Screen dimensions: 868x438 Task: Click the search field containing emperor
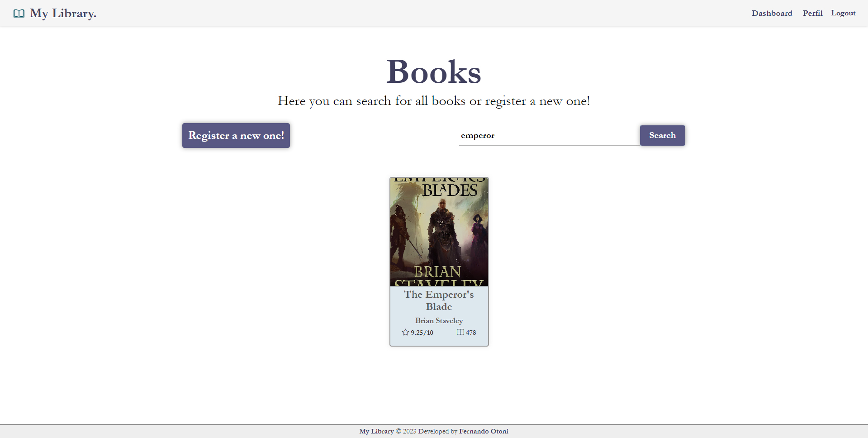(543, 135)
